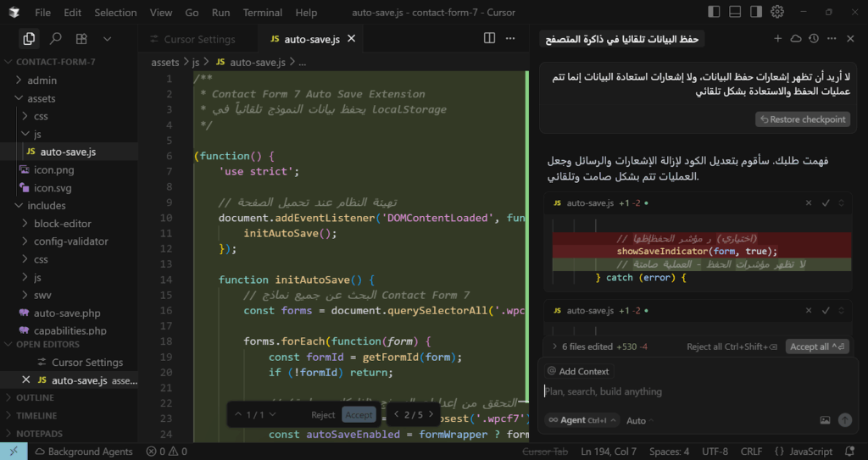Screen dimensions: 868x460
Task: Reject first auto-save.js diff block with X
Action: (x=808, y=203)
